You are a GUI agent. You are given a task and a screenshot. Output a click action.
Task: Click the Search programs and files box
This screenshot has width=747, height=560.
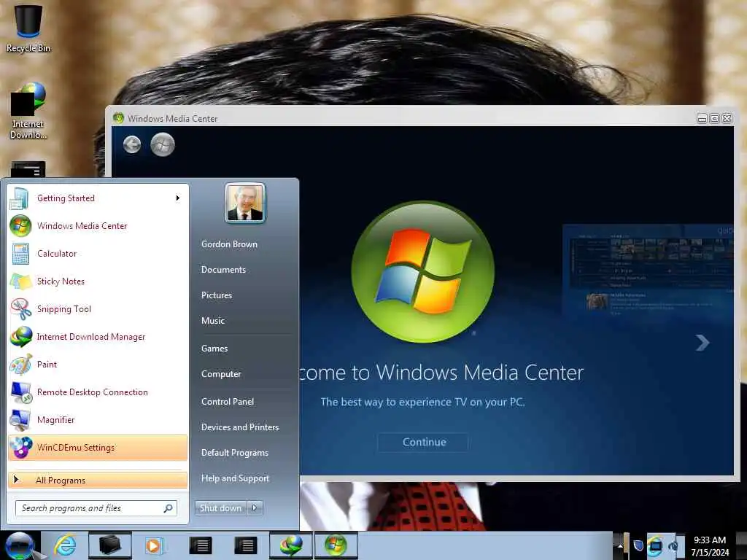pos(96,508)
